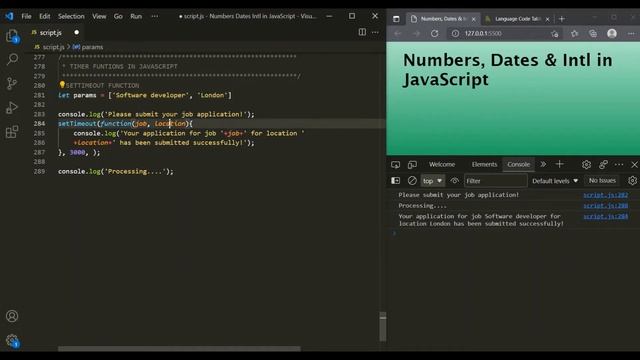Select the Console DevTools tab
640x360 pixels.
click(518, 164)
